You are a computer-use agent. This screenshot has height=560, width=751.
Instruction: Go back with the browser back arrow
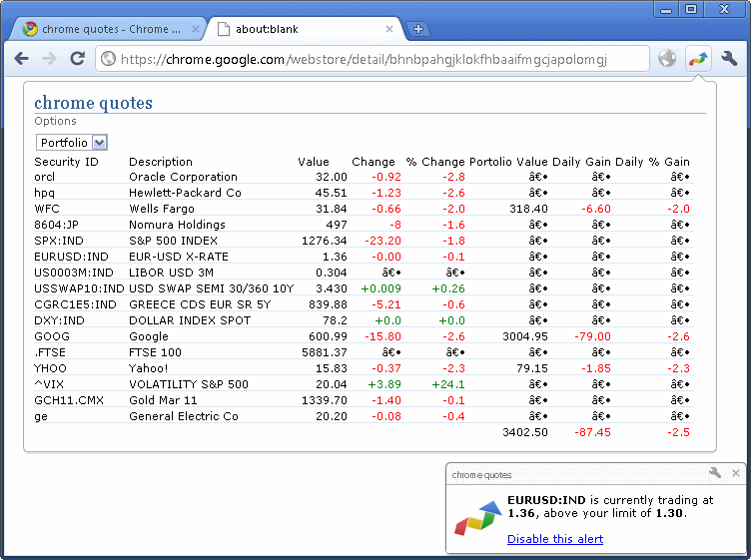tap(22, 59)
